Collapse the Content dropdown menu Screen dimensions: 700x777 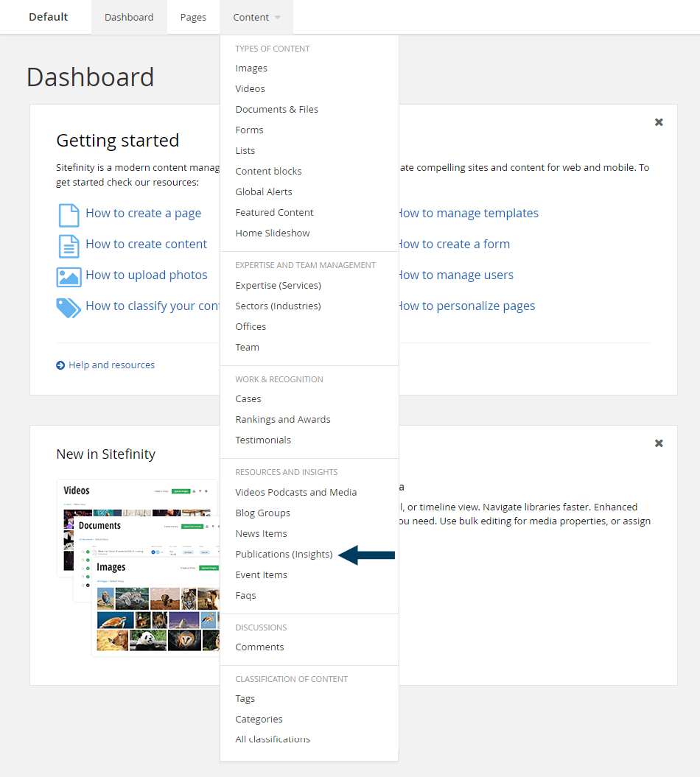pos(256,18)
